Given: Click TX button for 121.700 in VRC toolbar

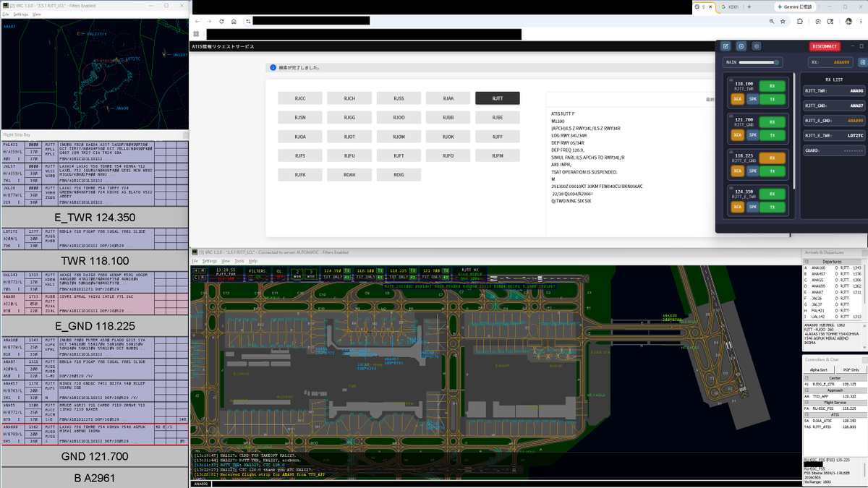Looking at the screenshot, I should pos(446,270).
